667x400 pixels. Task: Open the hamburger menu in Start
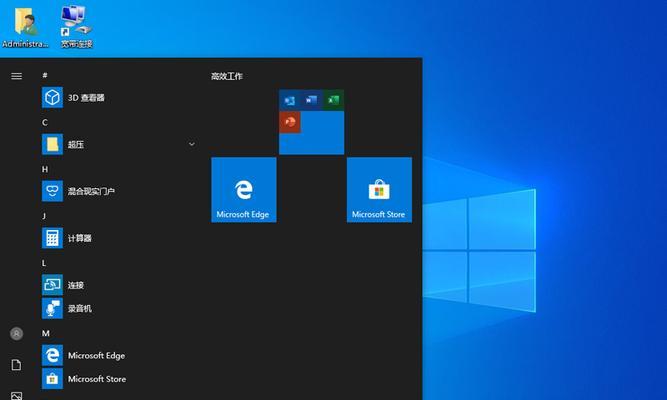17,76
